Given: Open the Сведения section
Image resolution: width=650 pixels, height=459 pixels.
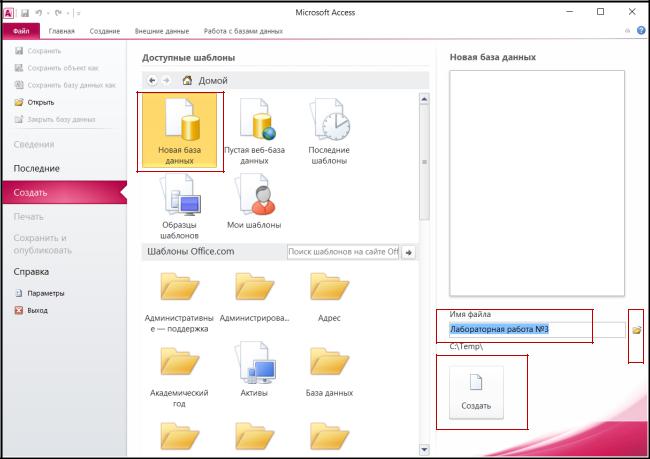Looking at the screenshot, I should point(34,145).
